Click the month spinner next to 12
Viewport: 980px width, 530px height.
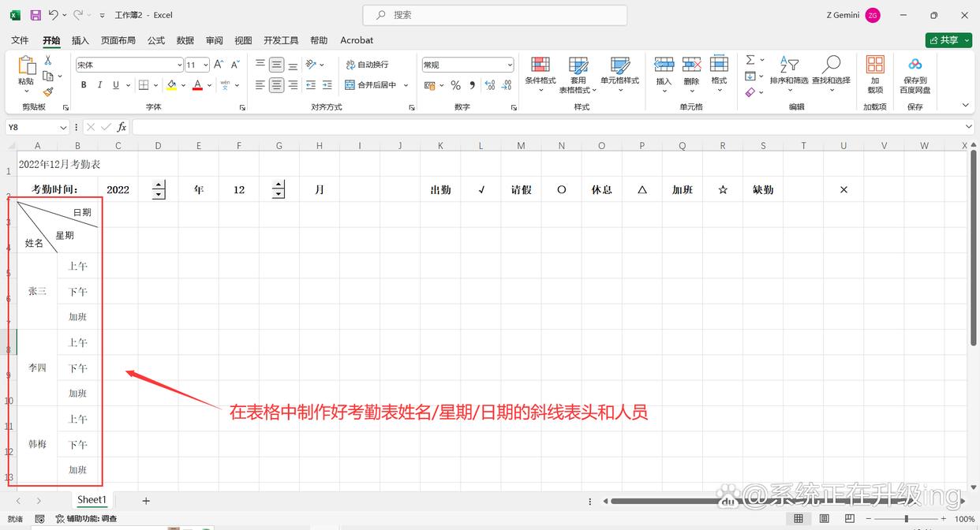[x=278, y=189]
